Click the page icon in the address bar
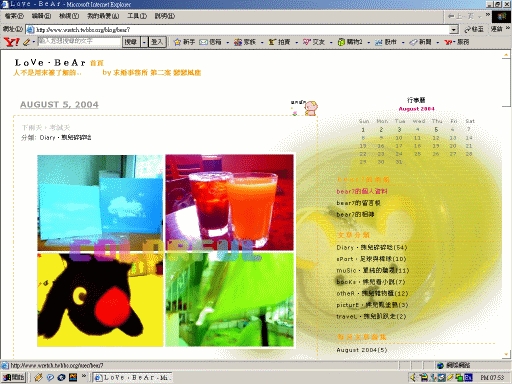The image size is (512, 384). click(30, 30)
